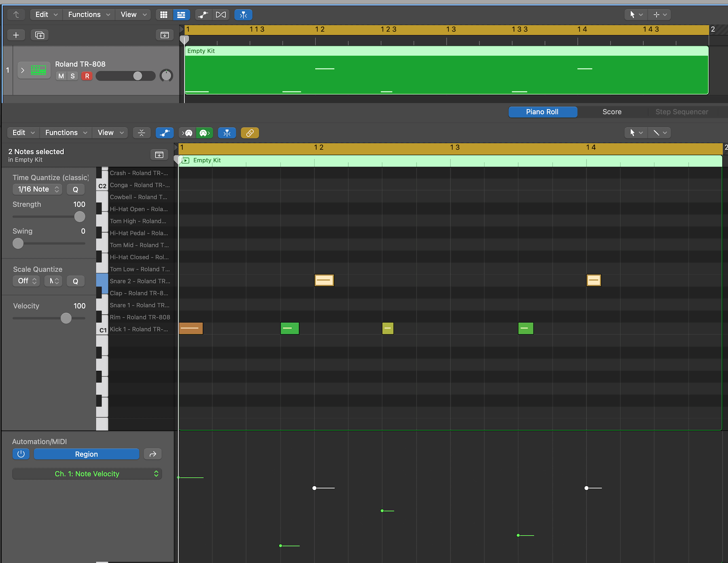Toggle MIDI Out button in Piano Roll

tap(205, 133)
